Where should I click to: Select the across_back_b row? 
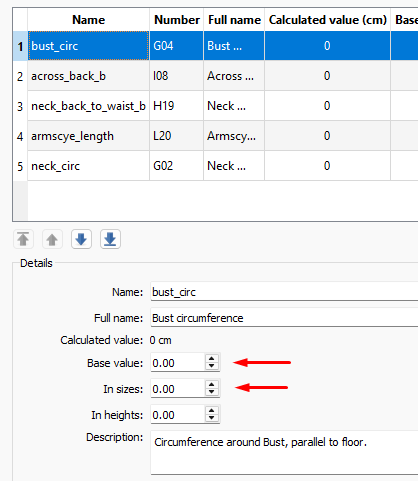[215, 76]
